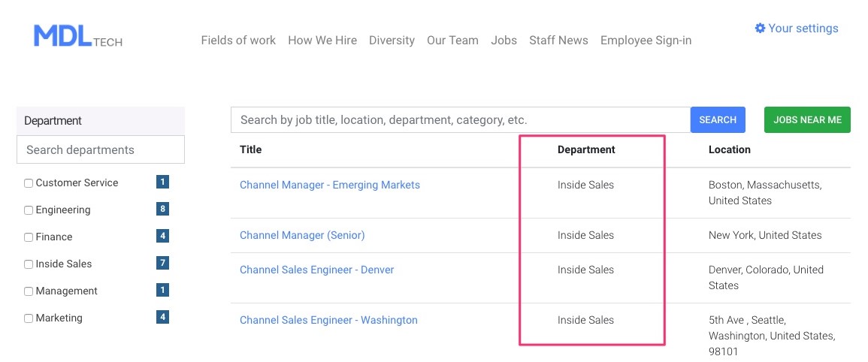Check the Marketing filter checkbox
The height and width of the screenshot is (362, 868).
pos(29,319)
